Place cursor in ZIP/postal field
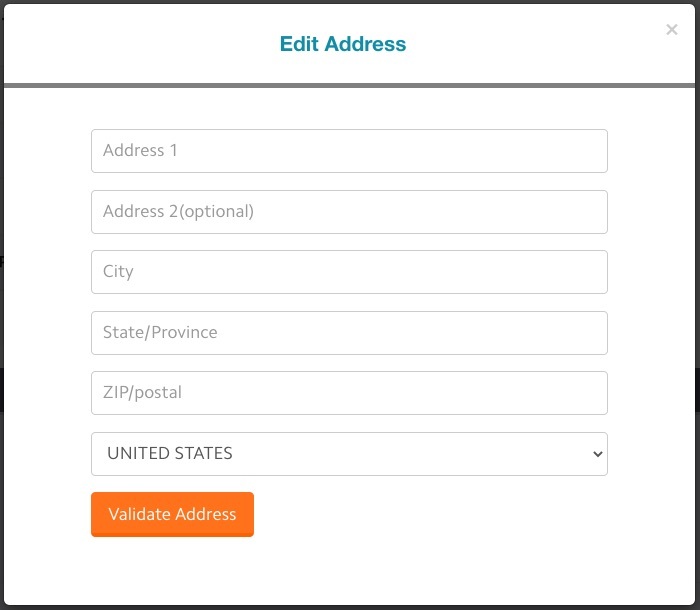Image resolution: width=700 pixels, height=610 pixels. pyautogui.click(x=349, y=393)
